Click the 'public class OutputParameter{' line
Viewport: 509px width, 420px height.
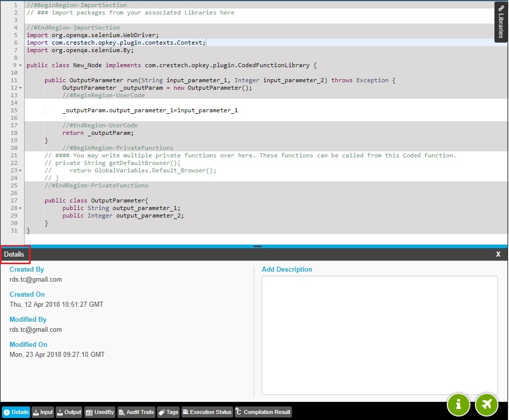pyautogui.click(x=96, y=200)
